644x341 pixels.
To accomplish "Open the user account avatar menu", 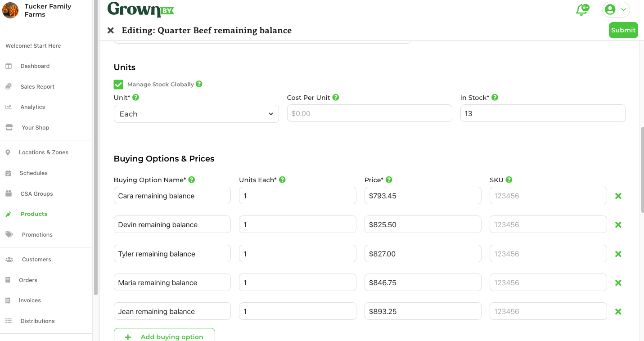I will (616, 9).
